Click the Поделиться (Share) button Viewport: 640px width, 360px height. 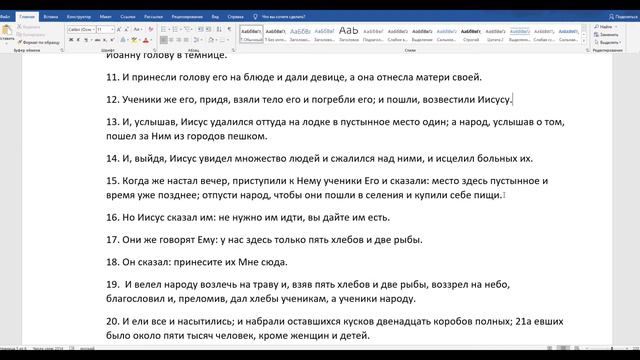[623, 17]
